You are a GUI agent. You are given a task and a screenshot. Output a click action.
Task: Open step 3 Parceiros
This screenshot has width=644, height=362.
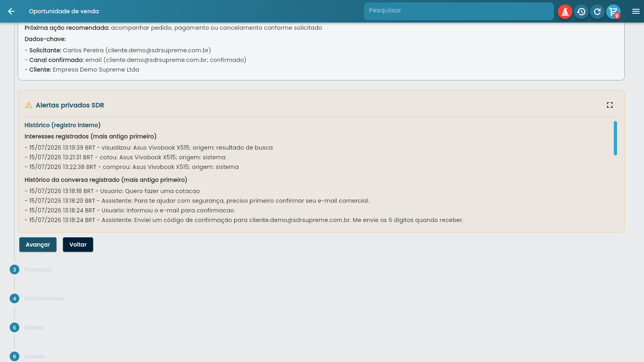(37, 269)
